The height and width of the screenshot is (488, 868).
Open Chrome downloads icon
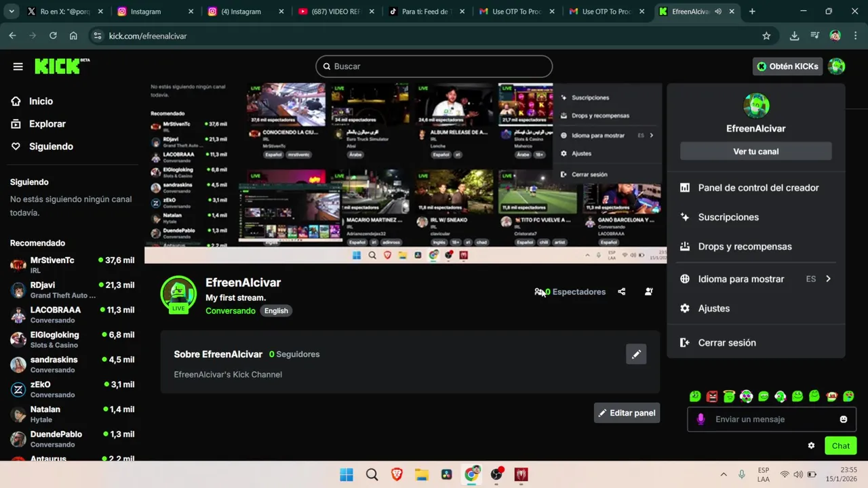[794, 36]
